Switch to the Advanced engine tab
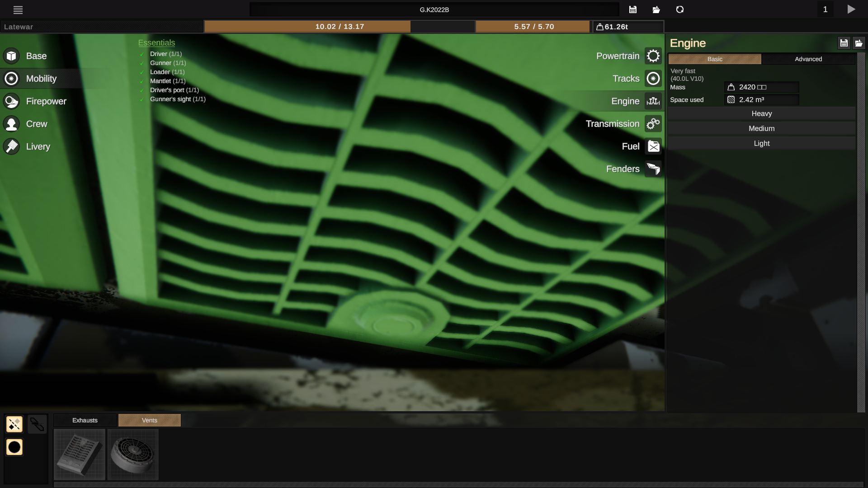The height and width of the screenshot is (488, 868). pyautogui.click(x=808, y=59)
